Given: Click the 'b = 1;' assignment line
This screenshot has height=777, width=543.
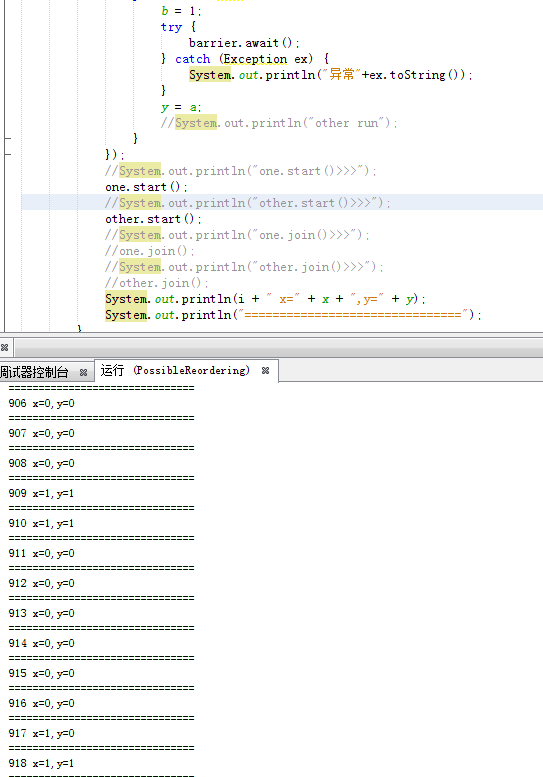Looking at the screenshot, I should 181,10.
